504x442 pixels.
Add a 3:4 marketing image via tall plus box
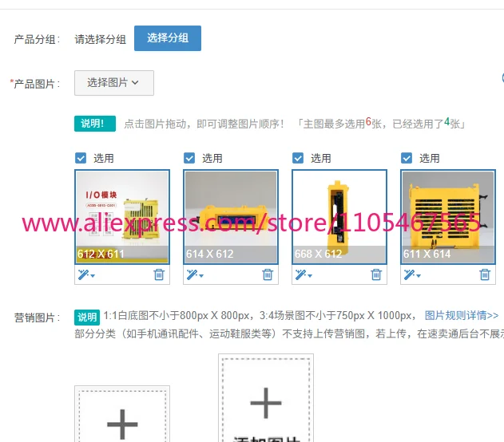point(266,398)
